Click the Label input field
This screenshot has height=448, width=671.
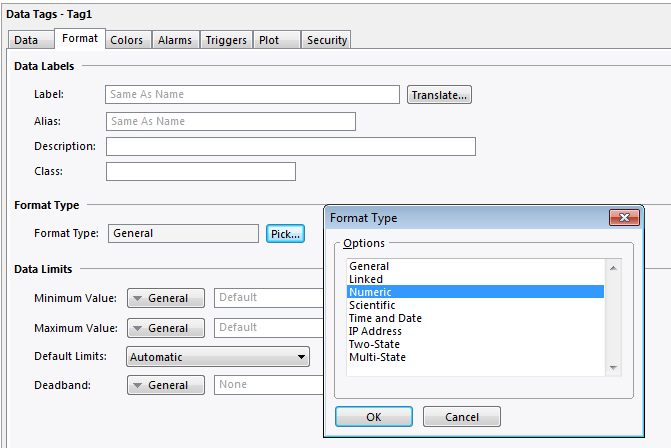pyautogui.click(x=252, y=95)
